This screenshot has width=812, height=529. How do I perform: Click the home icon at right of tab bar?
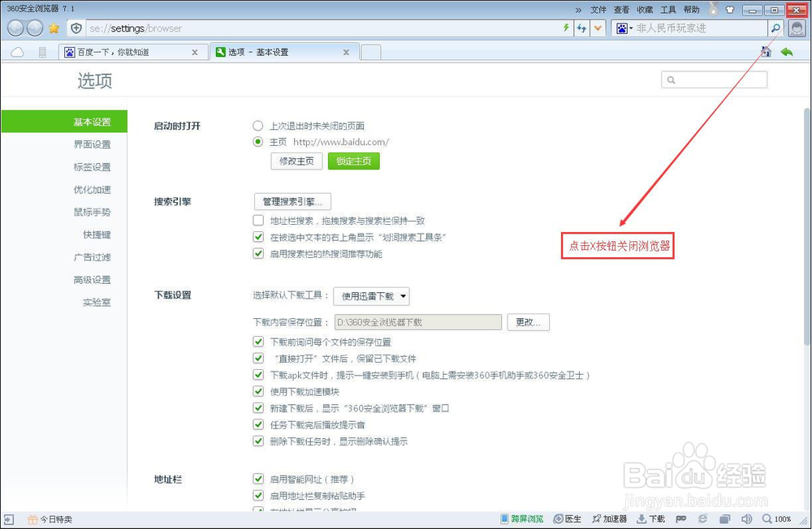point(766,52)
